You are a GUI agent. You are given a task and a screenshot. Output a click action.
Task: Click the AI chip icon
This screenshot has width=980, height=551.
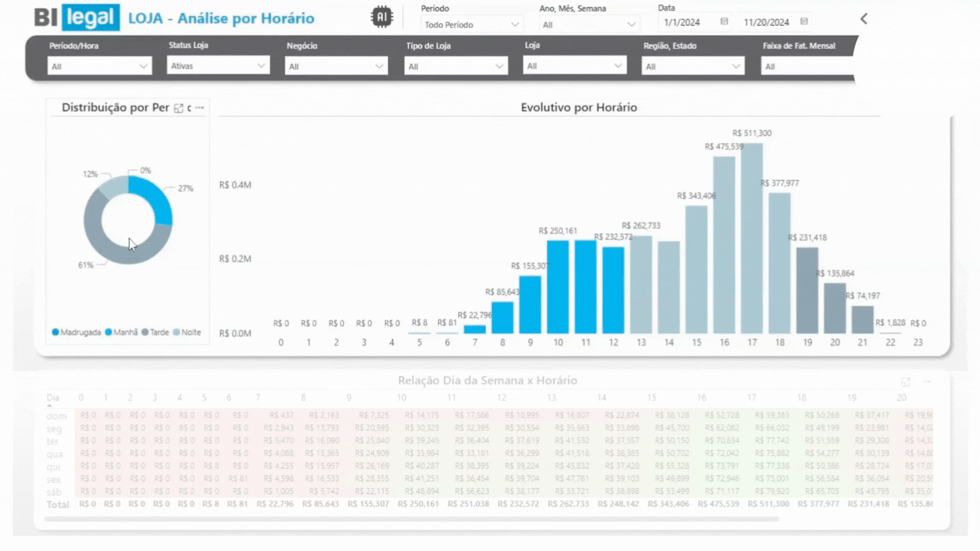pos(381,17)
